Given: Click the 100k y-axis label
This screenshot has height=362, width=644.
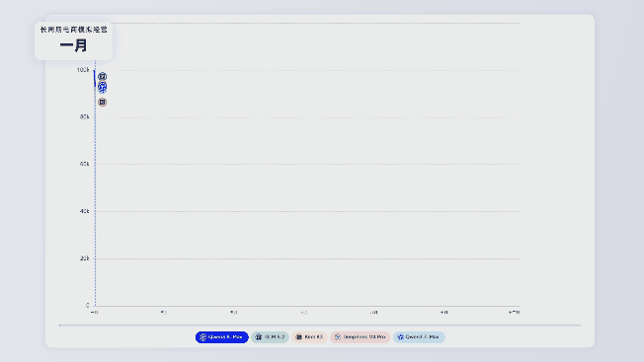Looking at the screenshot, I should [83, 70].
